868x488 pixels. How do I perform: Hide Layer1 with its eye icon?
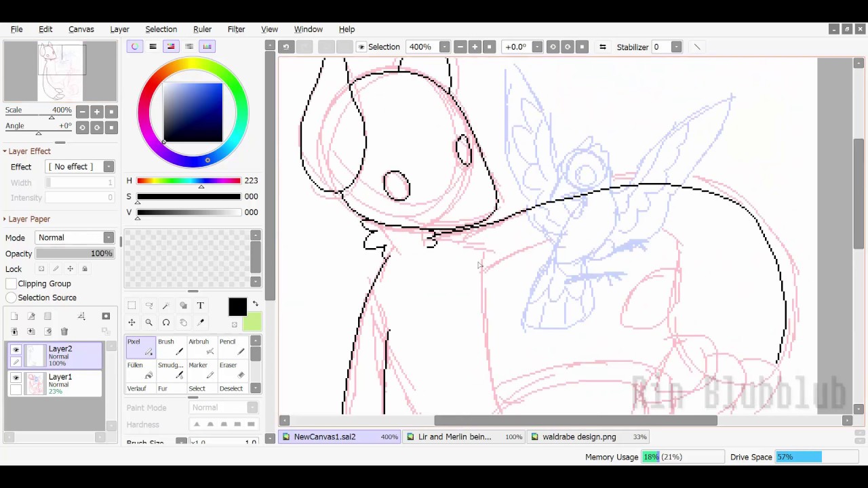point(16,378)
